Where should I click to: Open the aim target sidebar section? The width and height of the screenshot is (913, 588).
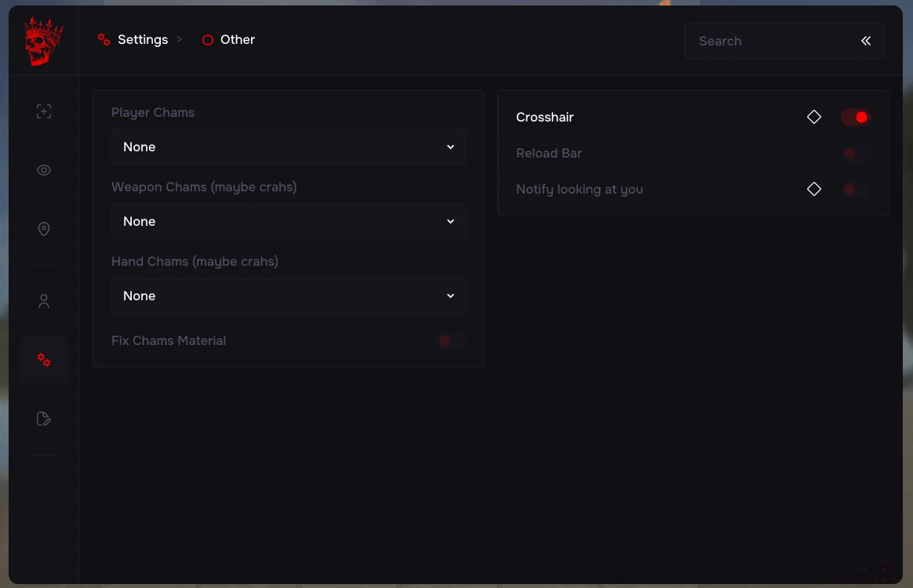tap(44, 111)
